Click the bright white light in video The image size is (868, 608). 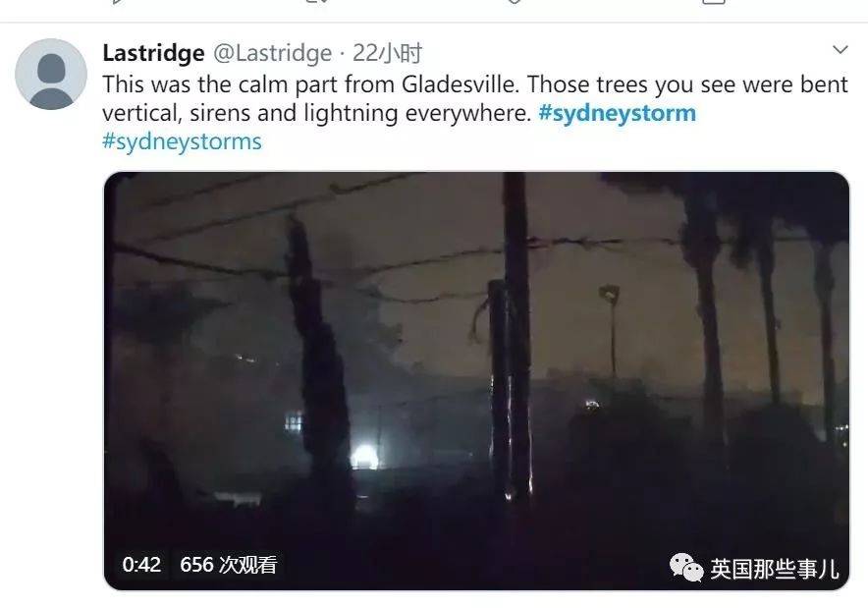click(x=364, y=457)
